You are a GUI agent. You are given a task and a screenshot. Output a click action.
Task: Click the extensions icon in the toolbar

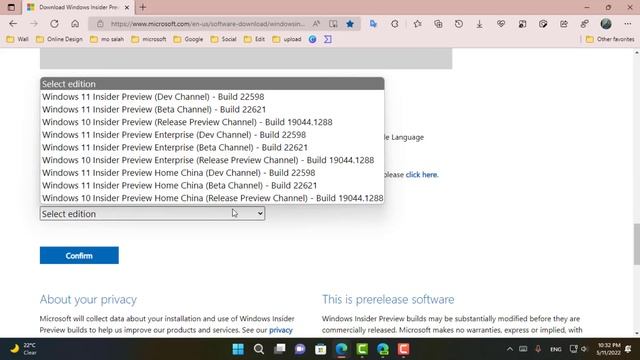(394, 24)
